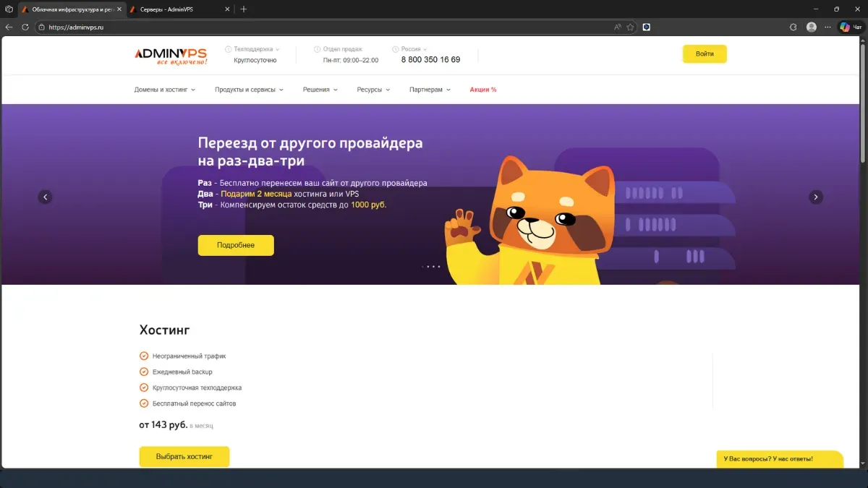
Task: Expand the Россия region selector
Action: coord(414,49)
